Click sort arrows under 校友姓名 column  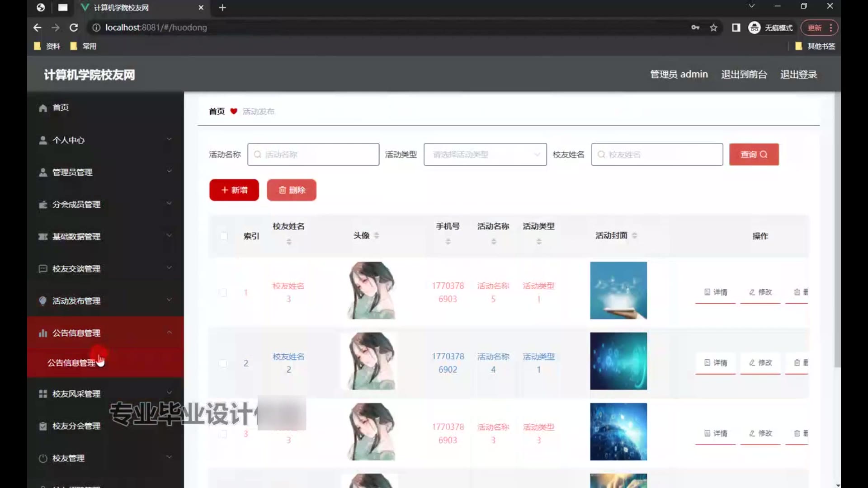coord(289,242)
